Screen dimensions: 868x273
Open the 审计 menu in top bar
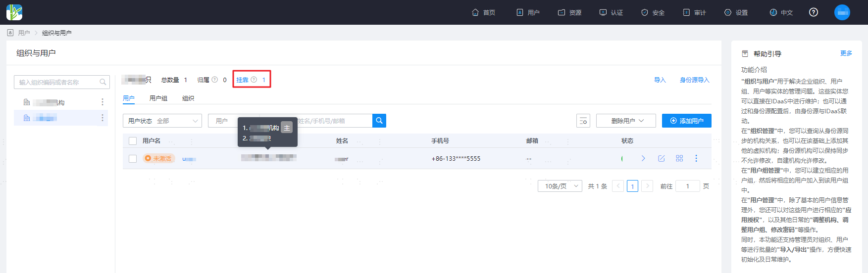click(x=694, y=12)
